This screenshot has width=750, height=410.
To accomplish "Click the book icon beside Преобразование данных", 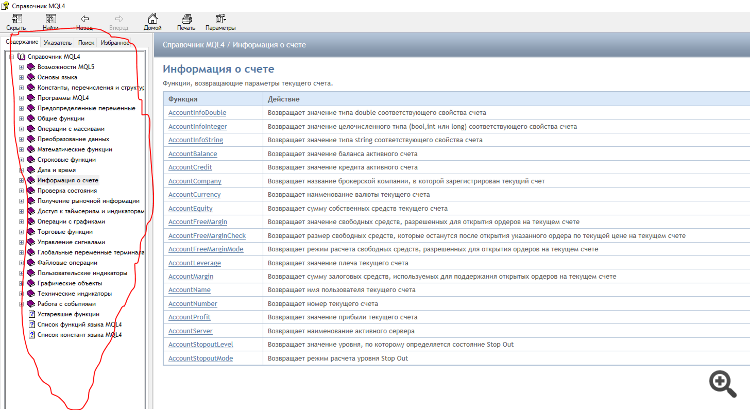I will tap(31, 139).
